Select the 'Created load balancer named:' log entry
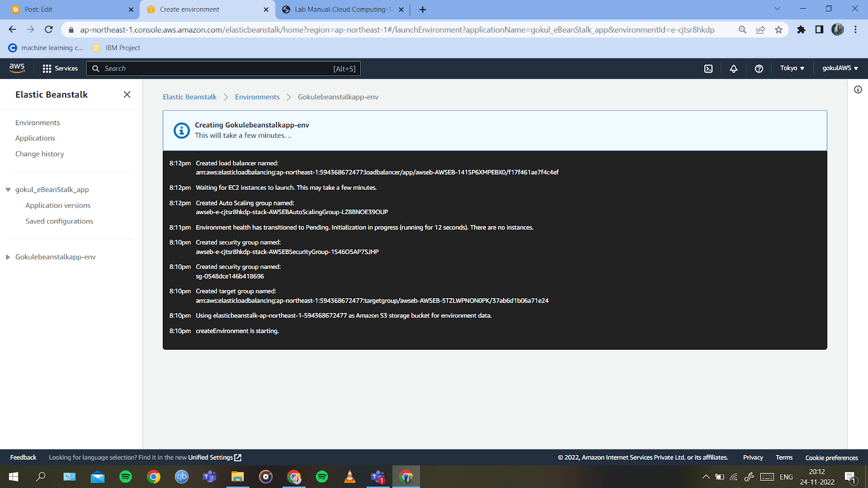This screenshot has width=868, height=488. pos(237,163)
